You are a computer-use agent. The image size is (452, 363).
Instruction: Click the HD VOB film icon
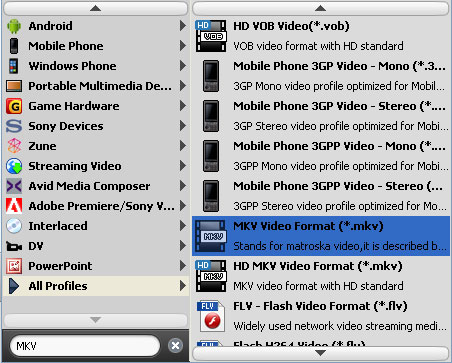(211, 36)
